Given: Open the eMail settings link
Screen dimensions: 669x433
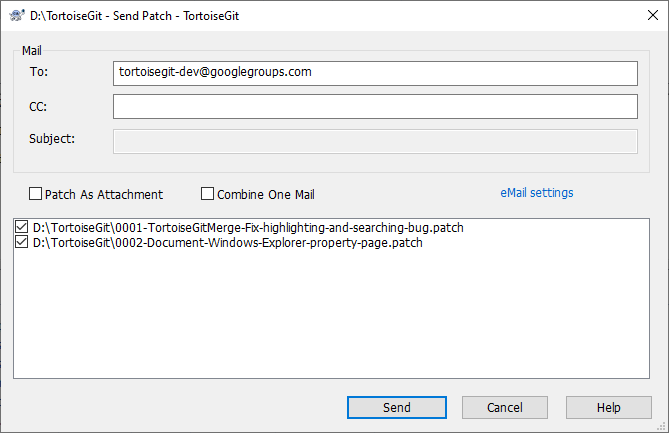Looking at the screenshot, I should coord(536,193).
